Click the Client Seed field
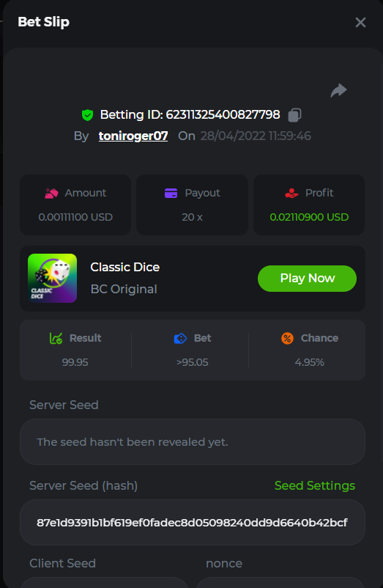 (x=104, y=582)
